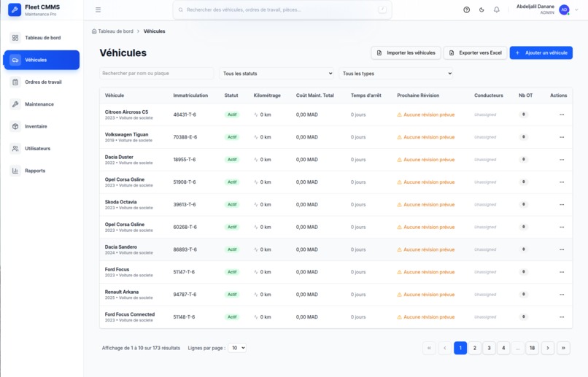Expand the user account menu chevron
Image resolution: width=588 pixels, height=377 pixels.
pos(576,9)
